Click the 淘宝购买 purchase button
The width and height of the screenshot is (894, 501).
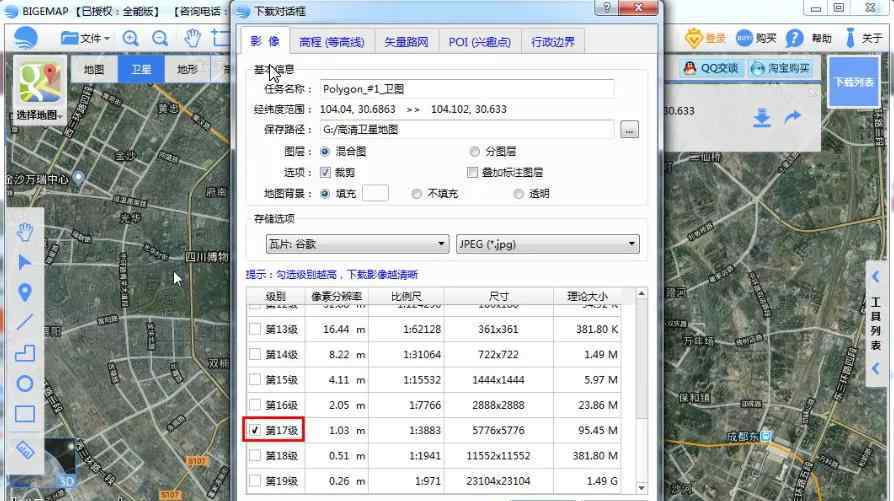[x=781, y=68]
